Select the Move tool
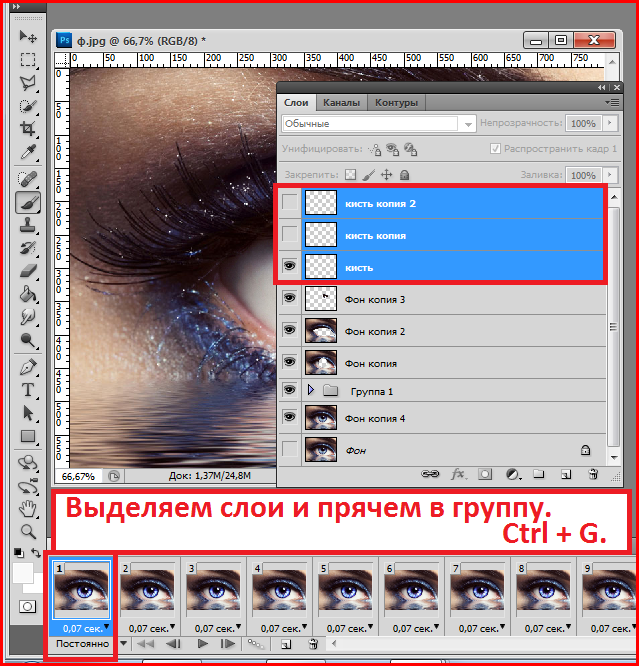This screenshot has width=639, height=666. 28,37
